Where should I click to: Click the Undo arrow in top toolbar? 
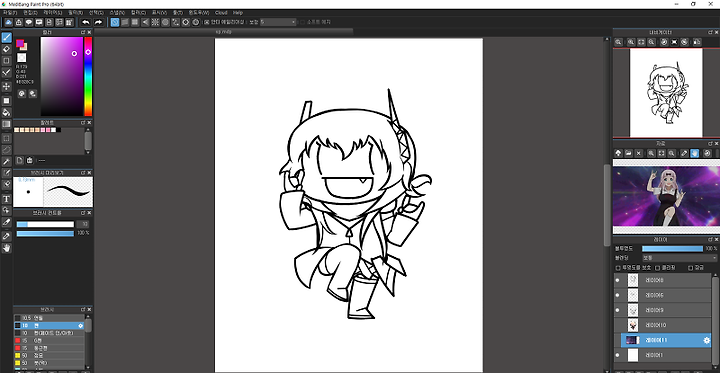(x=86, y=22)
